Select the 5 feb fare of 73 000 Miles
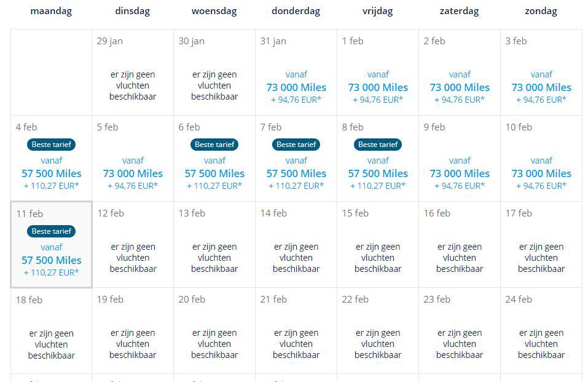The width and height of the screenshot is (588, 382). 133,173
